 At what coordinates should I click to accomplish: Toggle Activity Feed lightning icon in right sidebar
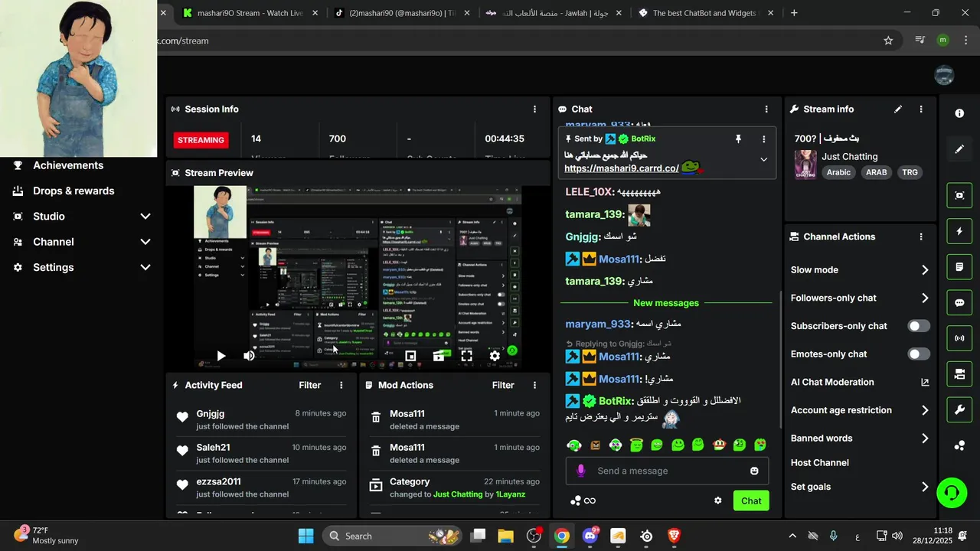[959, 231]
